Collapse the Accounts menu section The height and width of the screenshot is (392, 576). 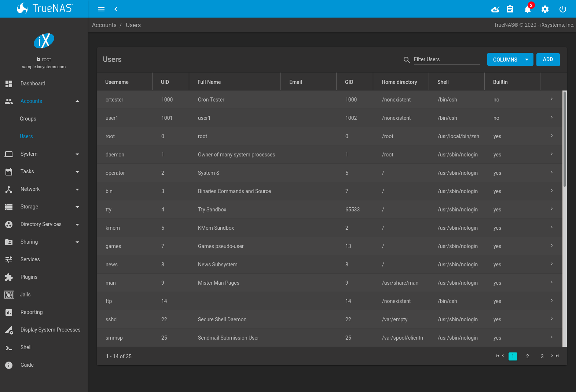pos(44,101)
